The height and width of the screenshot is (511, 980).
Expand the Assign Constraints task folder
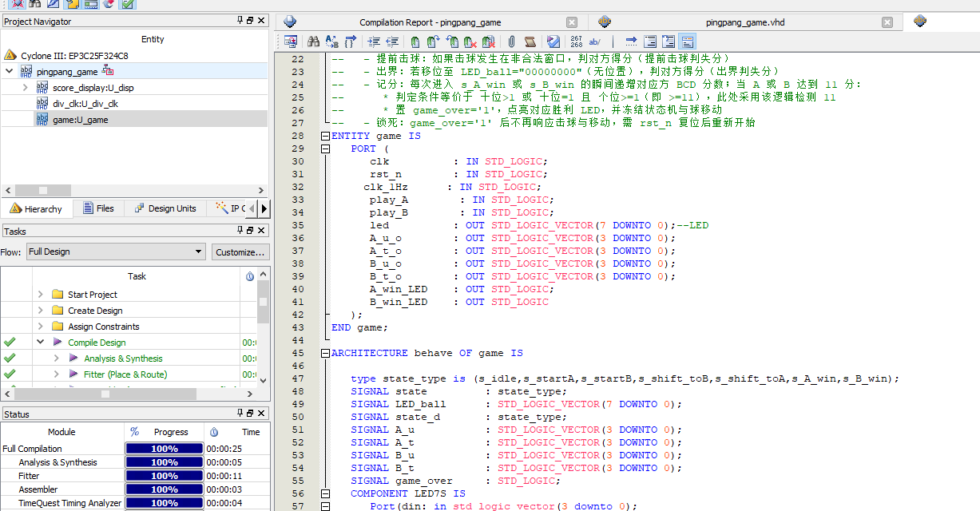[x=41, y=327]
